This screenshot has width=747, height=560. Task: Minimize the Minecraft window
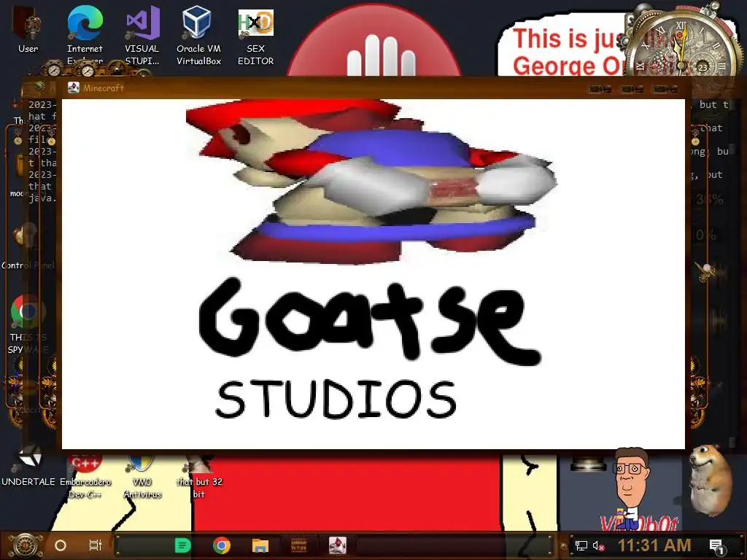pyautogui.click(x=600, y=89)
